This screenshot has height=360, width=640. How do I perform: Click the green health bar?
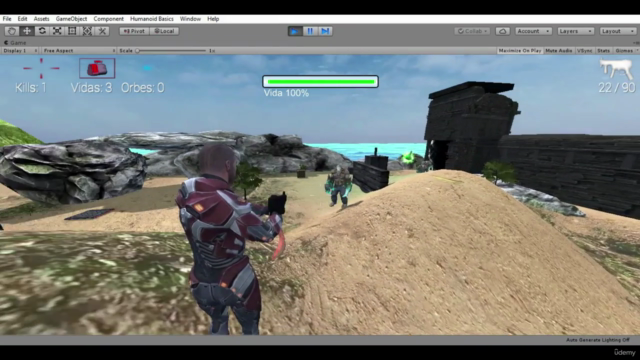click(320, 82)
